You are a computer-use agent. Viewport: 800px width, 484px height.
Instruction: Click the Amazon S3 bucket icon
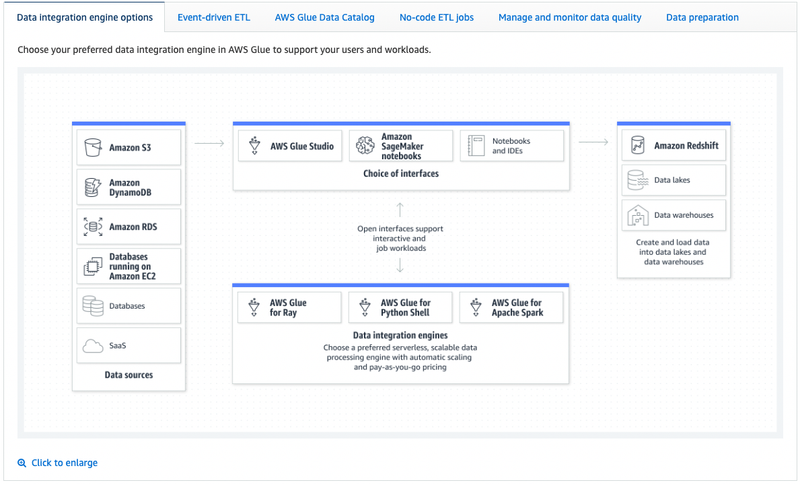tap(92, 147)
